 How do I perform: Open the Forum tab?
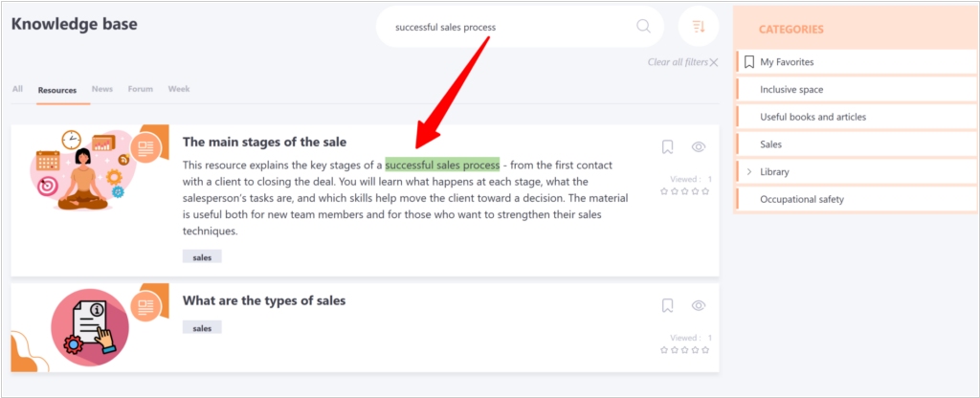click(141, 89)
